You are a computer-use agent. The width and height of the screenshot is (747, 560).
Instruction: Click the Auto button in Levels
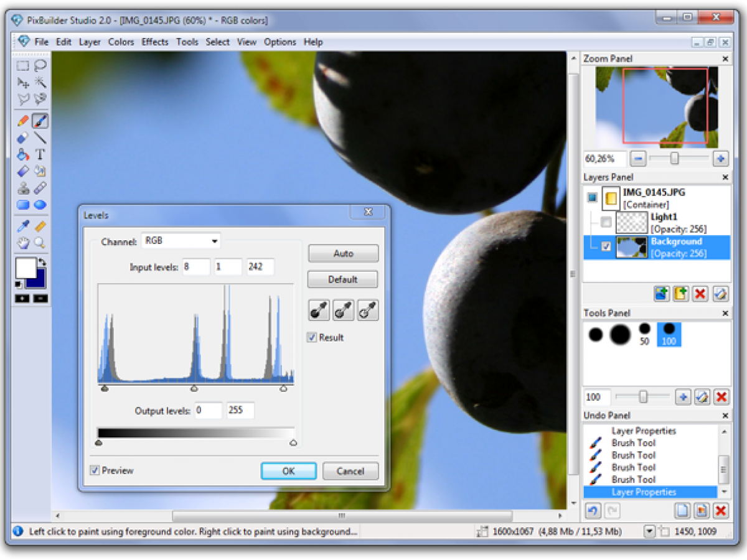[x=343, y=253]
